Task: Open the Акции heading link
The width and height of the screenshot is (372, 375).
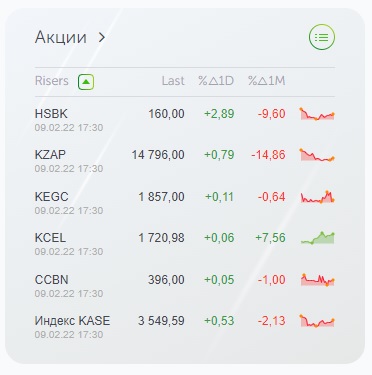Action: click(61, 37)
